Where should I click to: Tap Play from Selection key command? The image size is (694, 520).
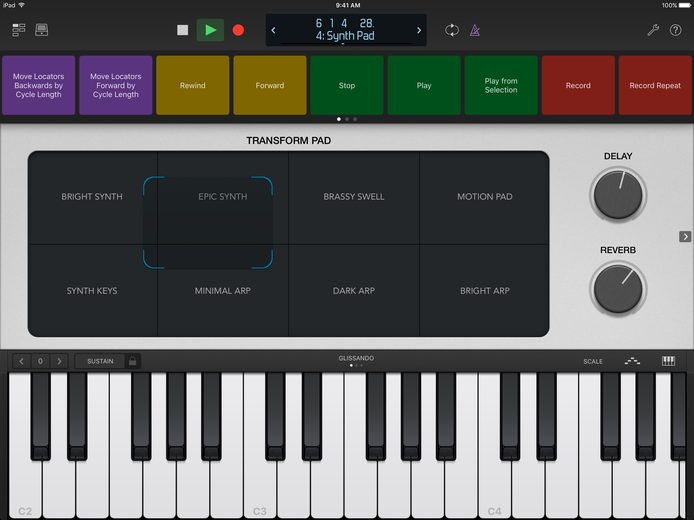(501, 85)
